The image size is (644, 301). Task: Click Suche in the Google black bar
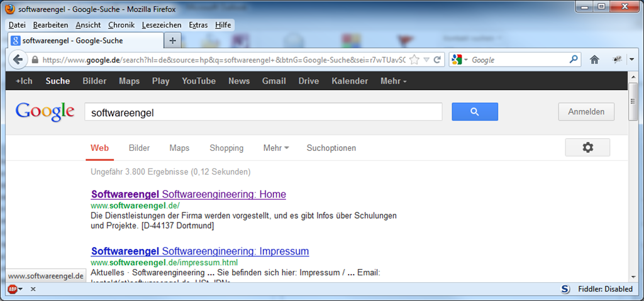click(57, 81)
